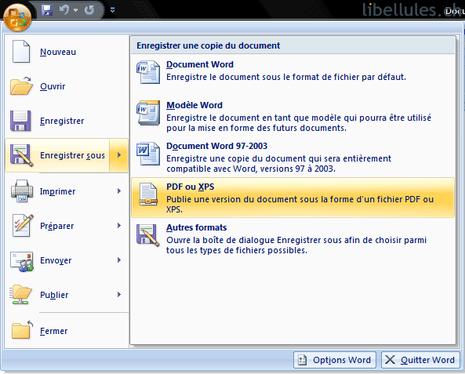Click the envelope icon beside Envoyer
465x374 pixels.
click(22, 261)
